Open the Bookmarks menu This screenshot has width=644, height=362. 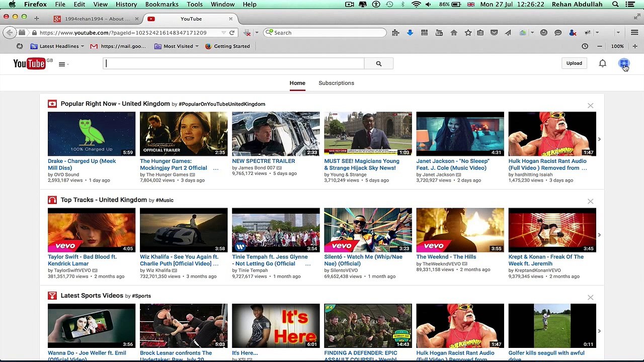point(162,5)
